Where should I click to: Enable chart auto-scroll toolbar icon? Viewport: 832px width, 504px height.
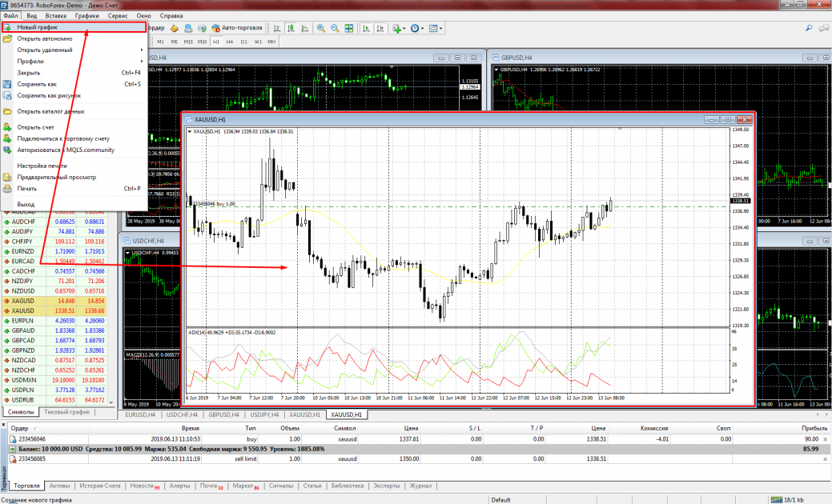(x=366, y=28)
